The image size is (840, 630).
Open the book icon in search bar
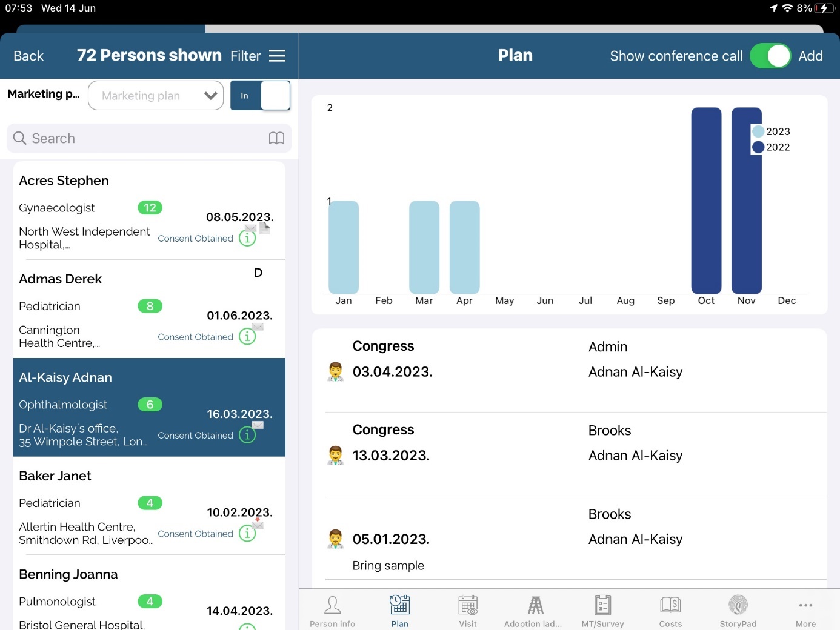[276, 138]
